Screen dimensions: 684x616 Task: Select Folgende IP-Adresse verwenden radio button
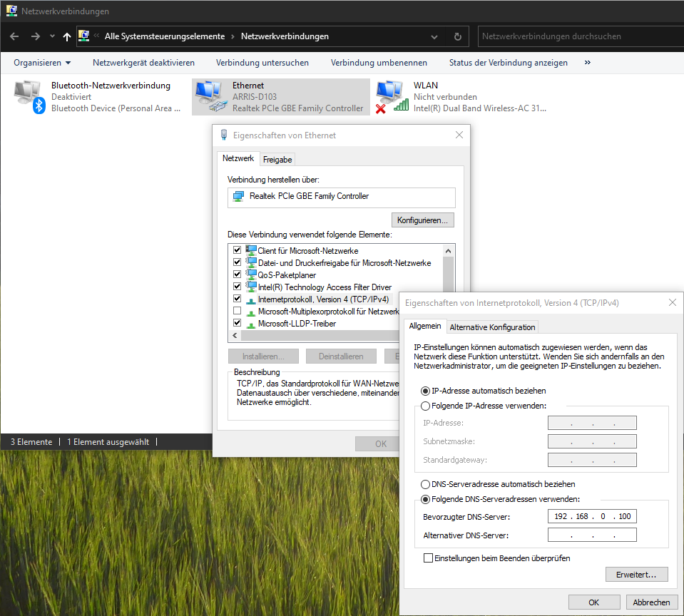[426, 406]
